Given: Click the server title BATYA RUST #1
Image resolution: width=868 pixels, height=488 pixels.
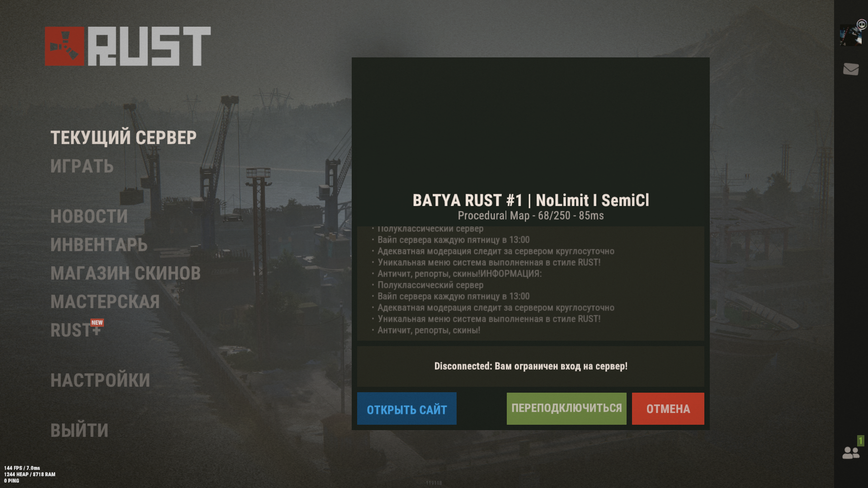Looking at the screenshot, I should tap(531, 200).
